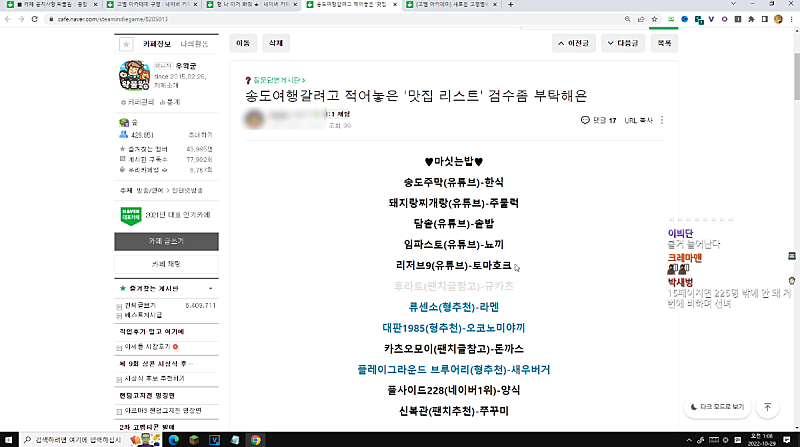Click the comment bubble icon 댓글 17
This screenshot has width=800, height=447.
tap(585, 120)
